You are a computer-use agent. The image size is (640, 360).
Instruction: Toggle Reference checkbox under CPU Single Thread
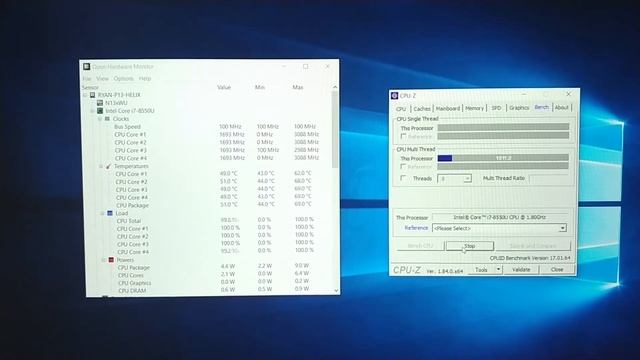click(404, 136)
